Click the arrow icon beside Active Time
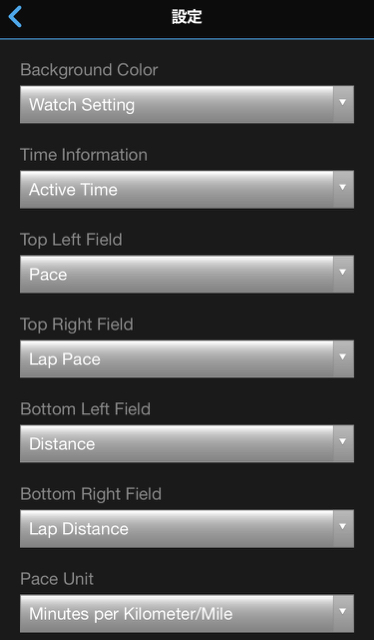 click(x=343, y=187)
